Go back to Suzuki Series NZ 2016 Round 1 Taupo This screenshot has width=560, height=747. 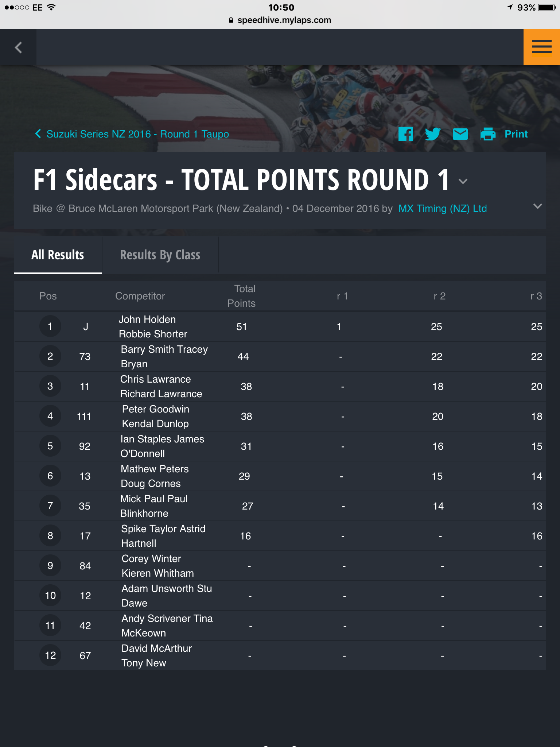(138, 134)
